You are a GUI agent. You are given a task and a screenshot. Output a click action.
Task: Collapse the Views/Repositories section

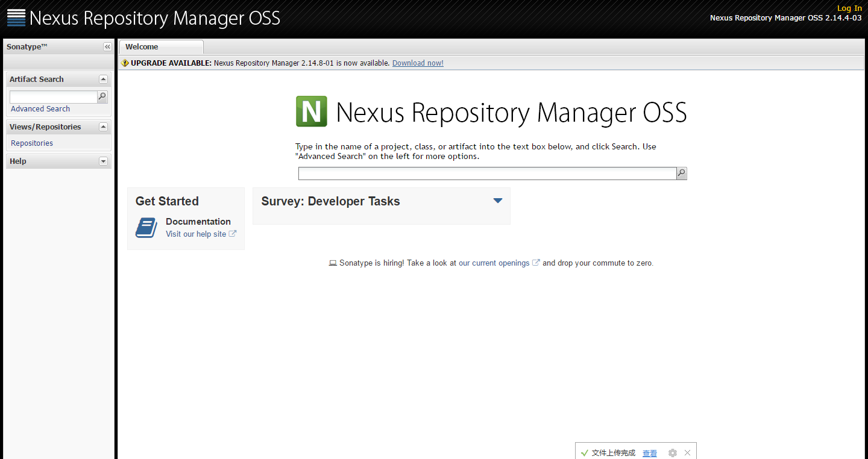point(103,126)
